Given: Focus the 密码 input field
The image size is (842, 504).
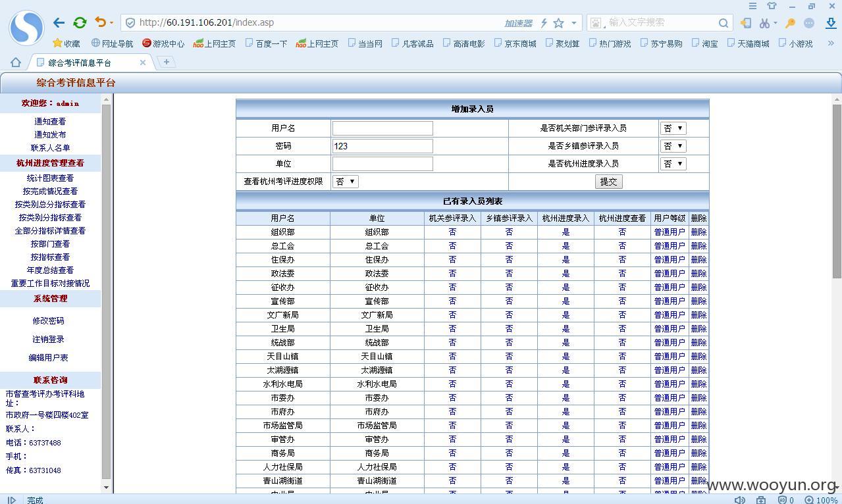Looking at the screenshot, I should pos(382,146).
